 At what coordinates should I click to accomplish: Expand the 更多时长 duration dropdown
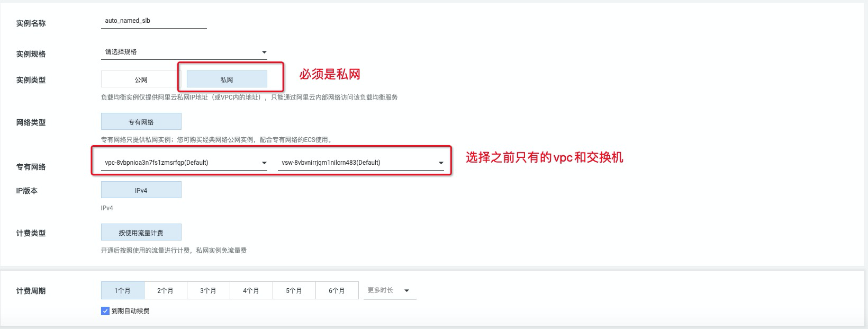390,290
